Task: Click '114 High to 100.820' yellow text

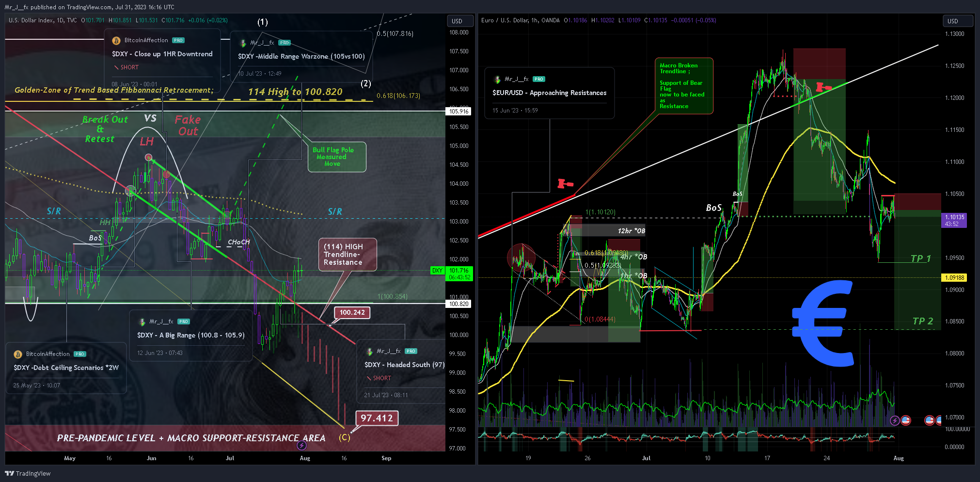Action: pyautogui.click(x=295, y=92)
